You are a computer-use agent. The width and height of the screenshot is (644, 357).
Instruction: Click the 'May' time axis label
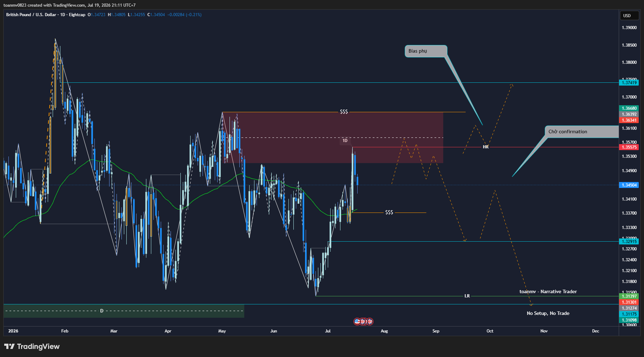pos(222,331)
